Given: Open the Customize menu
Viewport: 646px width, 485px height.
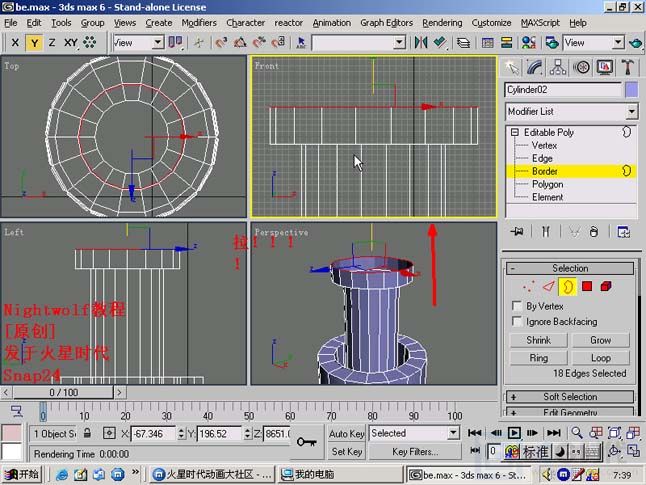Looking at the screenshot, I should click(x=491, y=23).
